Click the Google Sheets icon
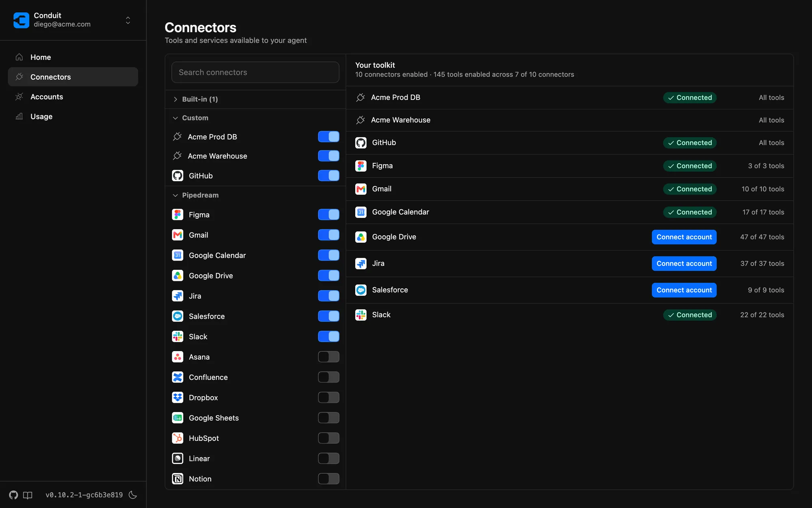The height and width of the screenshot is (508, 812). pyautogui.click(x=177, y=418)
